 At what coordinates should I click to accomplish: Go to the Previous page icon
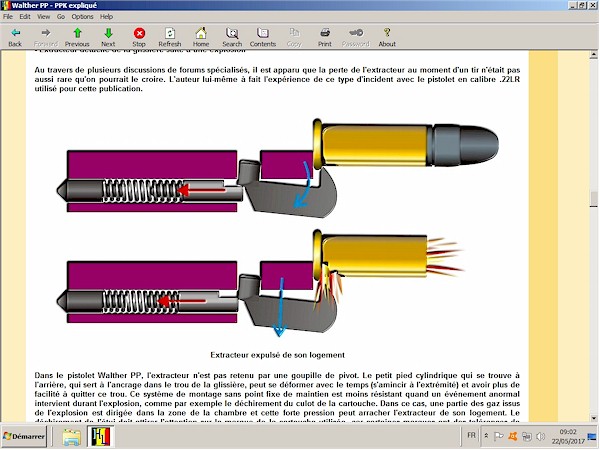(x=77, y=33)
